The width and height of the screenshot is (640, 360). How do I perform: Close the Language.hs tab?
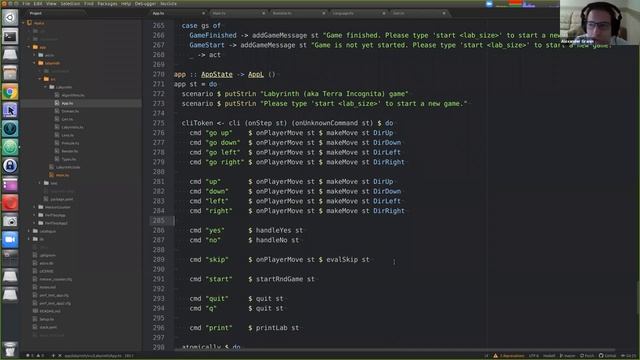pyautogui.click(x=384, y=13)
